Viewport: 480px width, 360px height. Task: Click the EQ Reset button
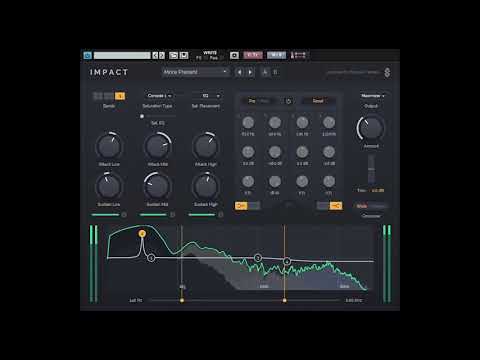[x=318, y=101]
